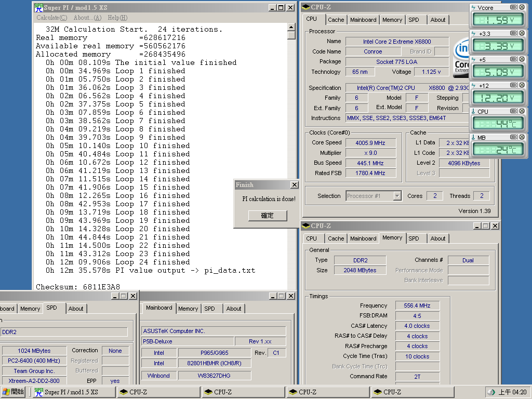The width and height of the screenshot is (532, 399).
Task: Open Memory tab in the SPD CPU-Z window
Action: pos(30,309)
